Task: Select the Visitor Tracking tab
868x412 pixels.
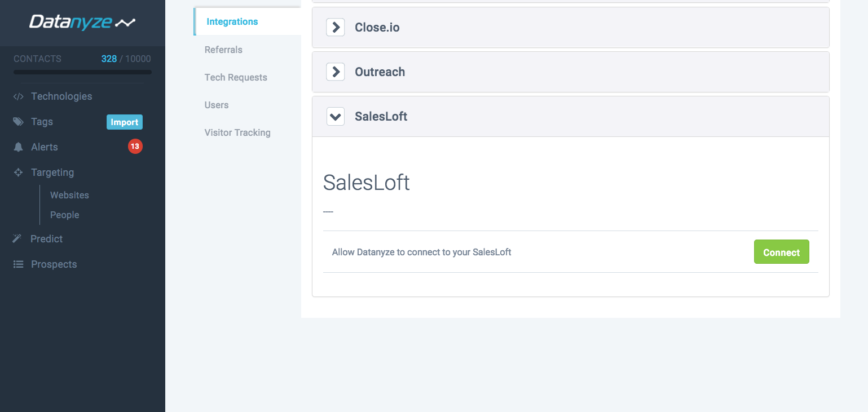Action: (x=237, y=132)
